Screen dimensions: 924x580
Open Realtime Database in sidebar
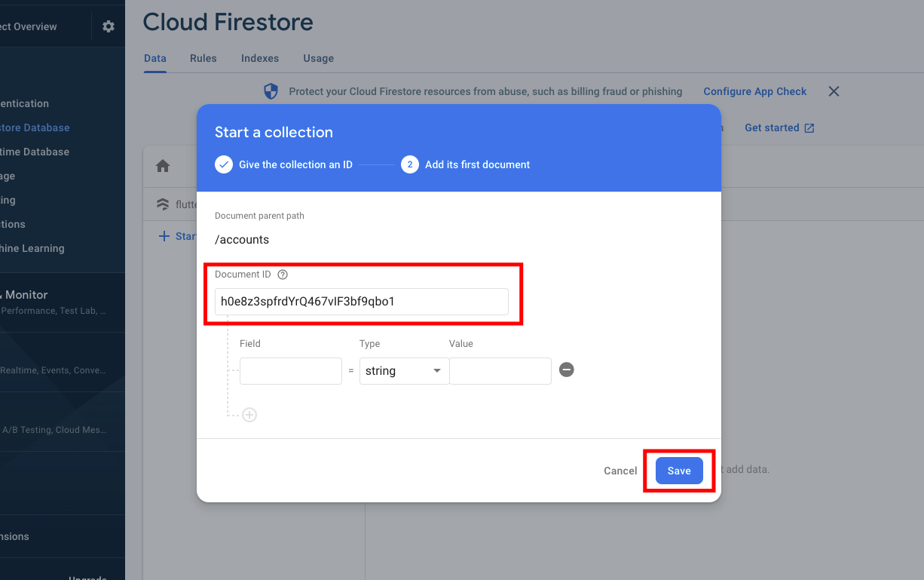click(35, 152)
